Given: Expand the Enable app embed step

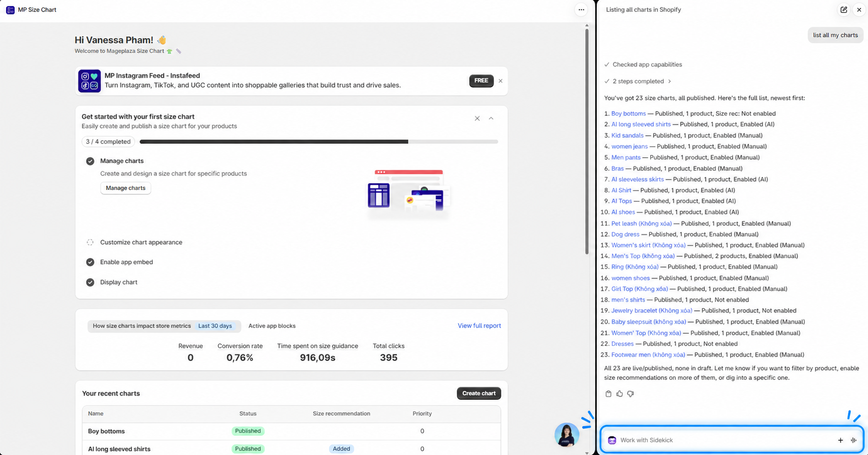Looking at the screenshot, I should point(126,262).
